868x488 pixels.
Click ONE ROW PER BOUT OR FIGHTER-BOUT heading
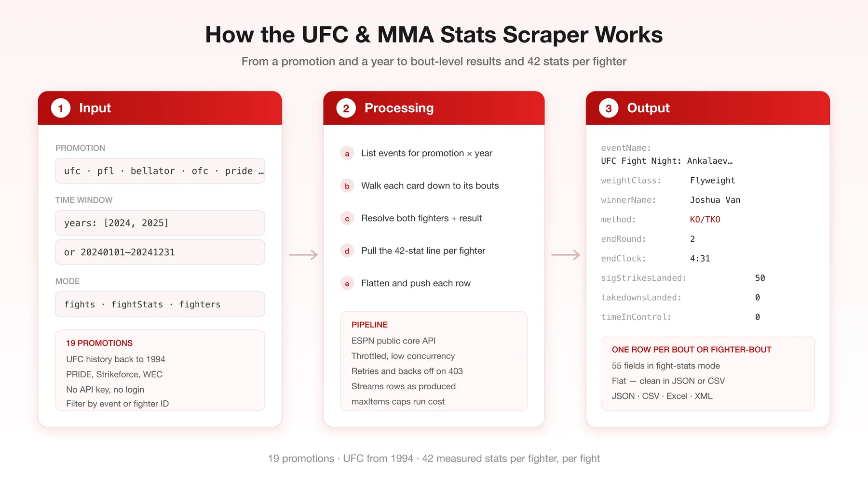point(692,350)
